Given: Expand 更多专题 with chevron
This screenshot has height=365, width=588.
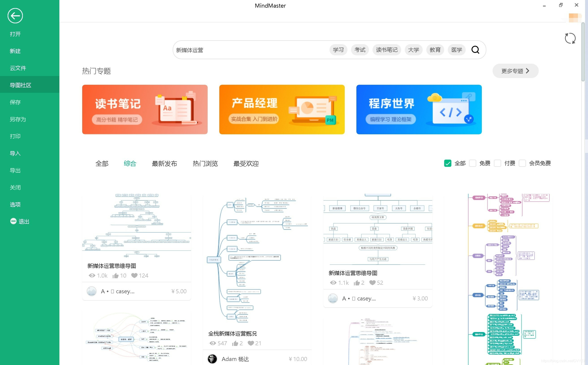Looking at the screenshot, I should 515,71.
